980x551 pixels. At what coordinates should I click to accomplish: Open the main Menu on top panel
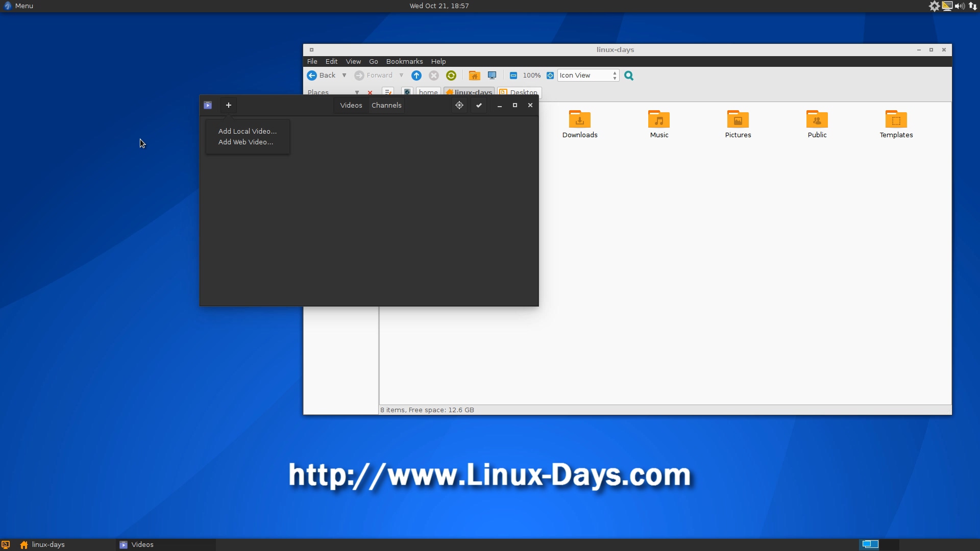click(x=18, y=6)
